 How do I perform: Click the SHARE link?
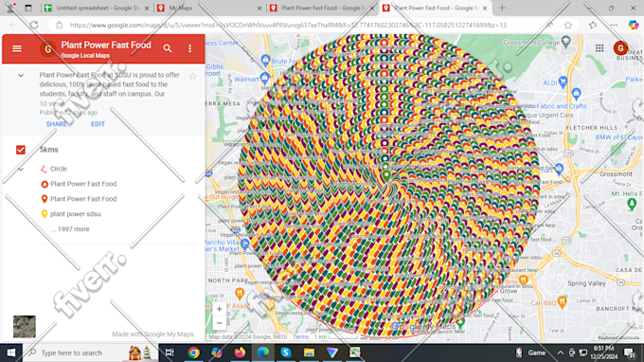point(56,124)
